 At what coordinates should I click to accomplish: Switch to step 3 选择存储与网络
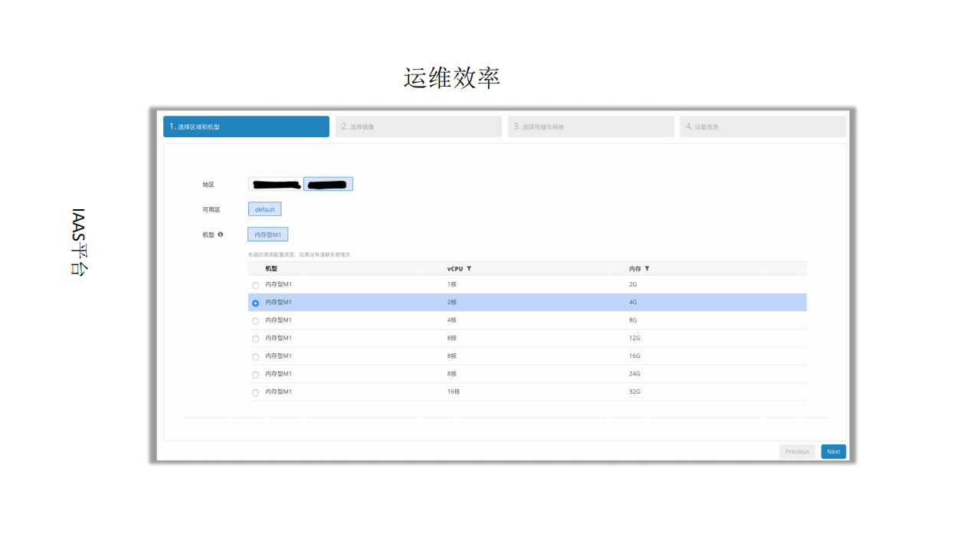[x=591, y=126]
